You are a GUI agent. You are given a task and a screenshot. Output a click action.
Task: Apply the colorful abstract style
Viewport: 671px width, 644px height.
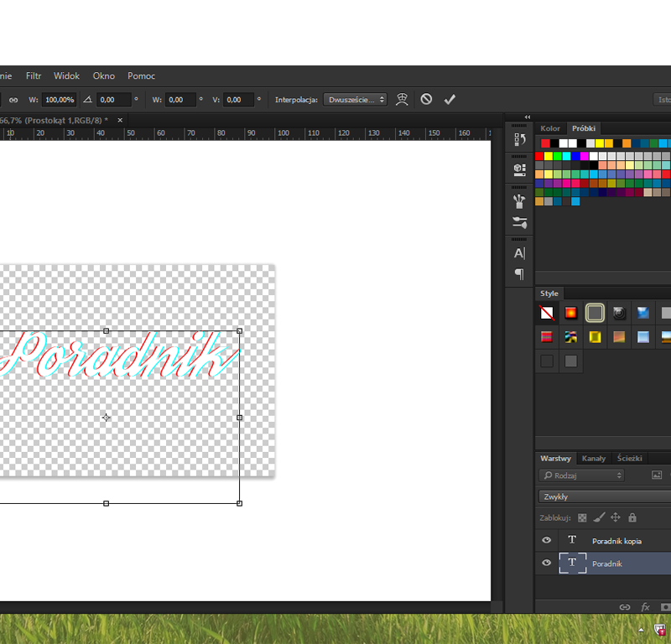click(570, 337)
